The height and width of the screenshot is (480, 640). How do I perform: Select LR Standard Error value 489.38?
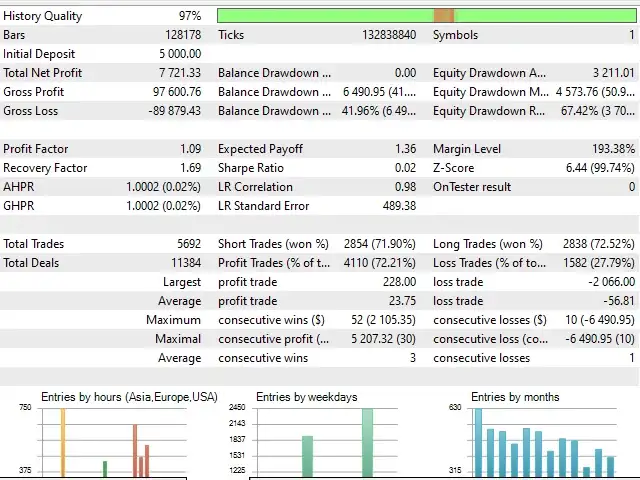[x=399, y=206]
